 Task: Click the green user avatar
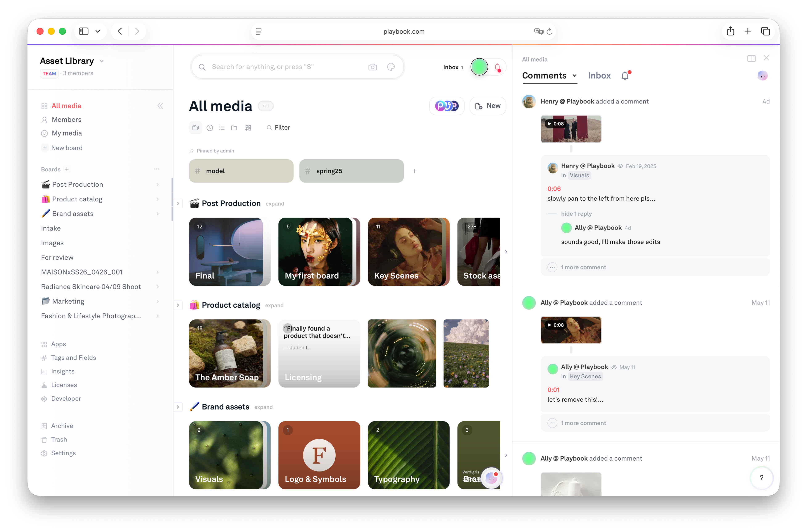coord(479,67)
